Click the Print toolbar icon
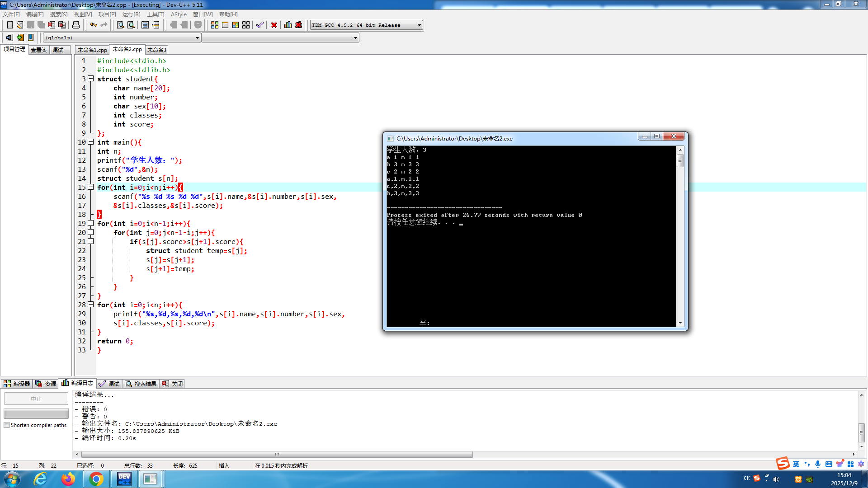Screen dimensions: 868x488 (x=76, y=25)
